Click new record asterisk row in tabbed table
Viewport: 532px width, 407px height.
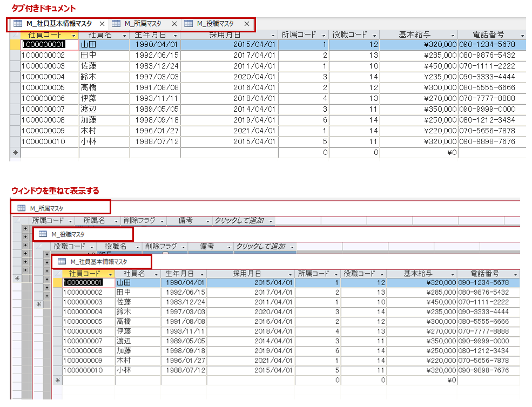pos(15,153)
